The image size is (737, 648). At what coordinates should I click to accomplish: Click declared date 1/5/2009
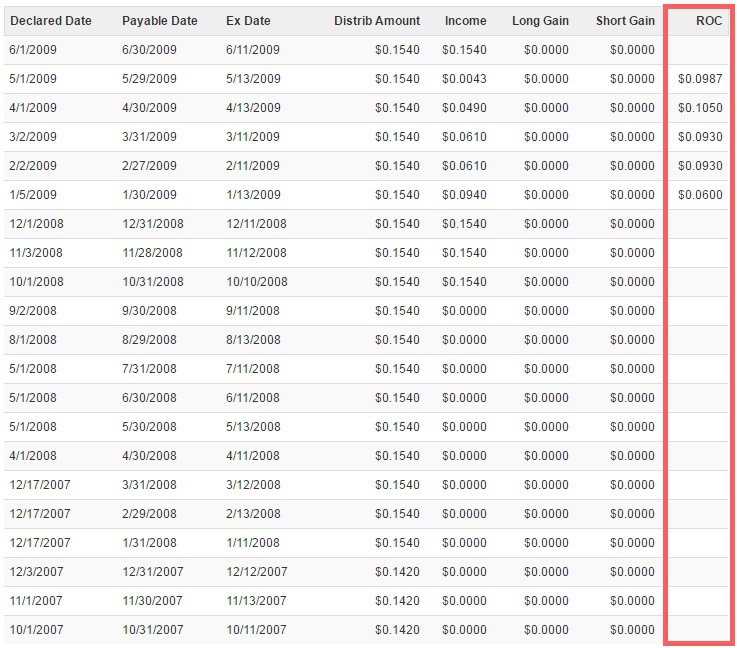pos(33,195)
